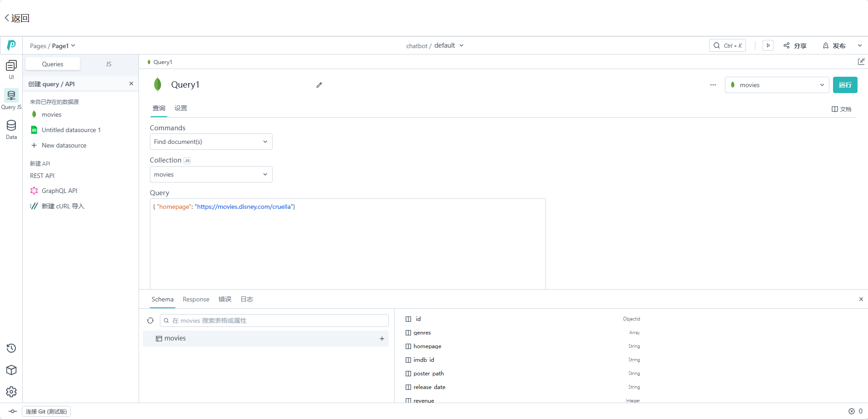Click the pencil icon to rename Query1
Screen dimensions: 868x419
pos(319,85)
